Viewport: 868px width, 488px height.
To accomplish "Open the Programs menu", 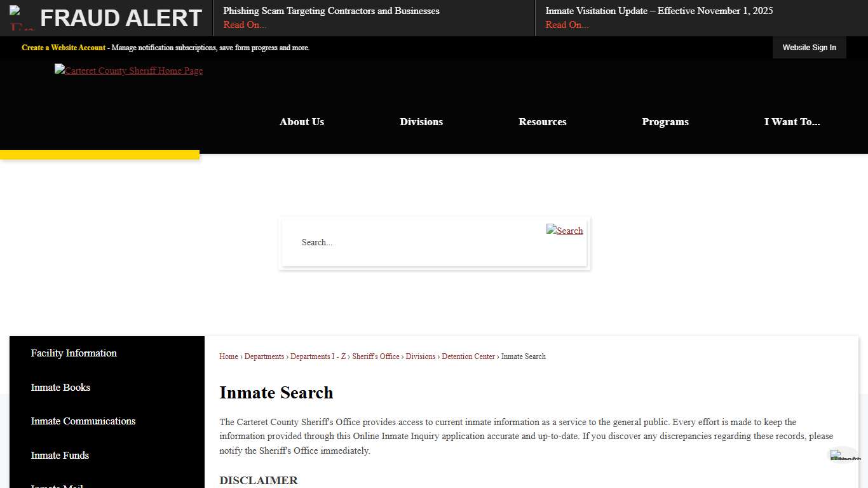I will pyautogui.click(x=665, y=121).
